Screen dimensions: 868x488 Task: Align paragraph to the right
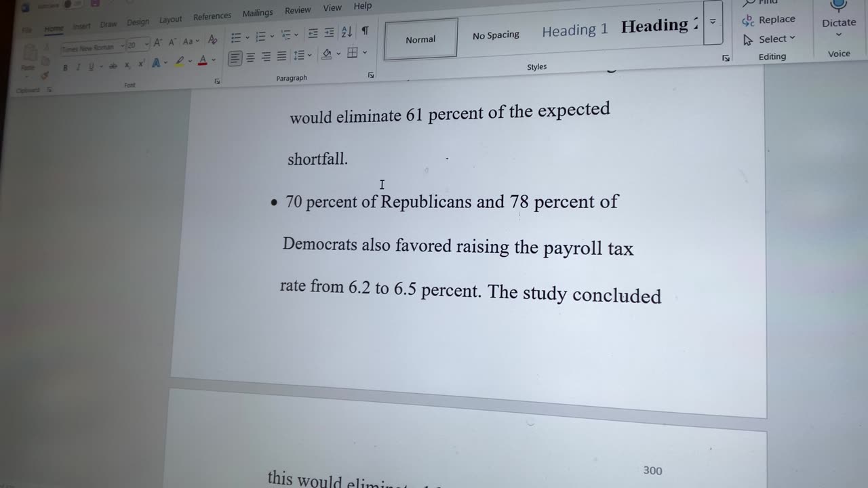(x=266, y=56)
